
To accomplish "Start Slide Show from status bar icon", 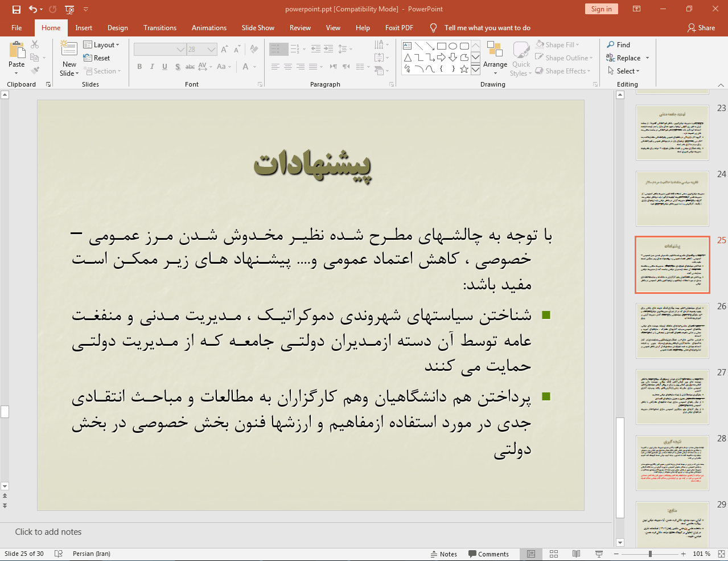I will pos(599,554).
